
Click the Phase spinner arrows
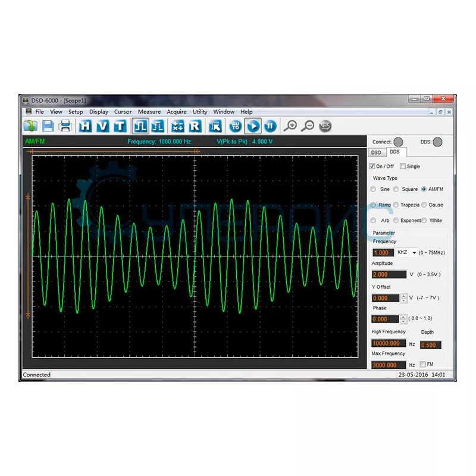click(403, 319)
